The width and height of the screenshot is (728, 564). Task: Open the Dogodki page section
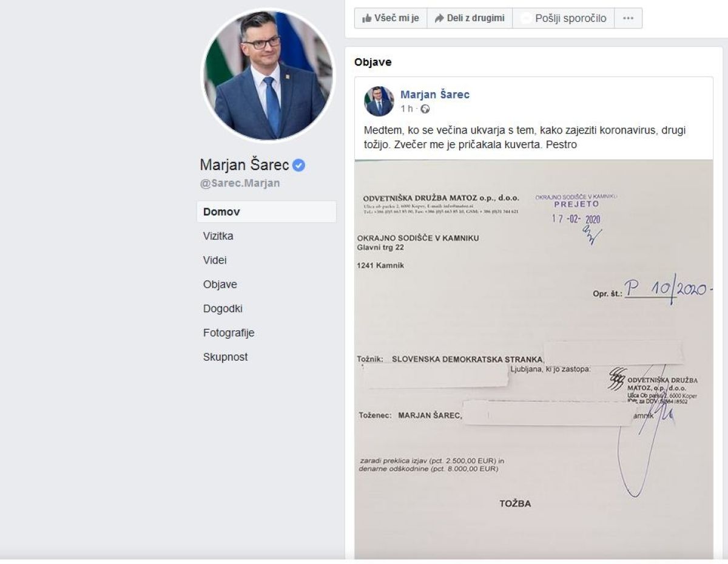(223, 309)
